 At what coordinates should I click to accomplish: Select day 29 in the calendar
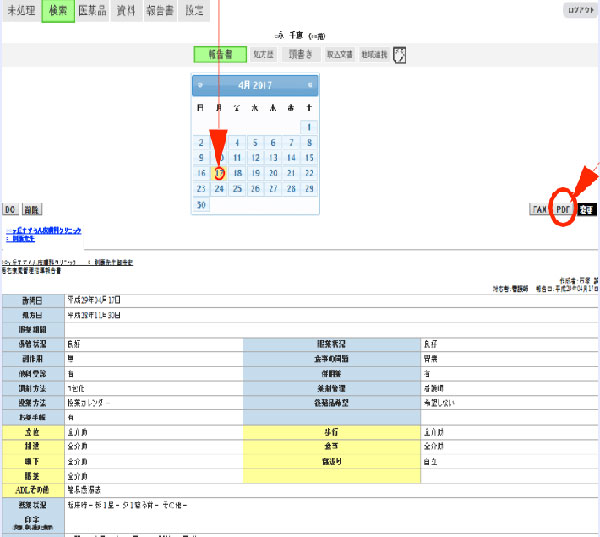pos(309,189)
